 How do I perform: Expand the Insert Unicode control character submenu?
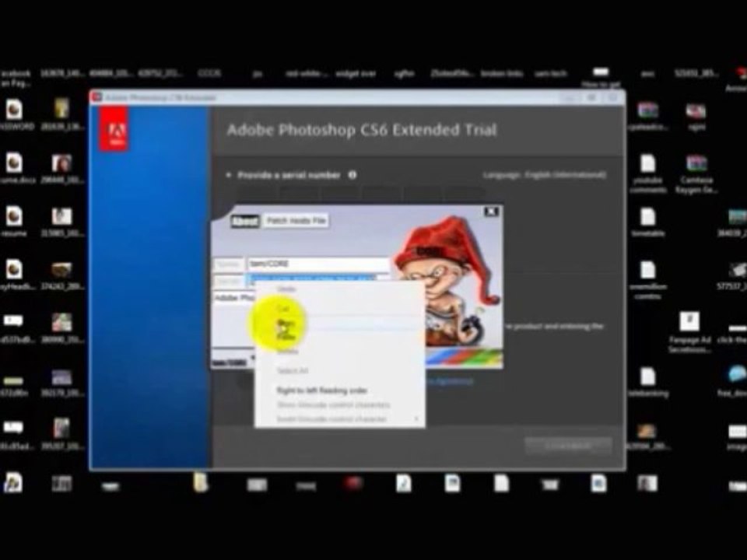click(340, 419)
